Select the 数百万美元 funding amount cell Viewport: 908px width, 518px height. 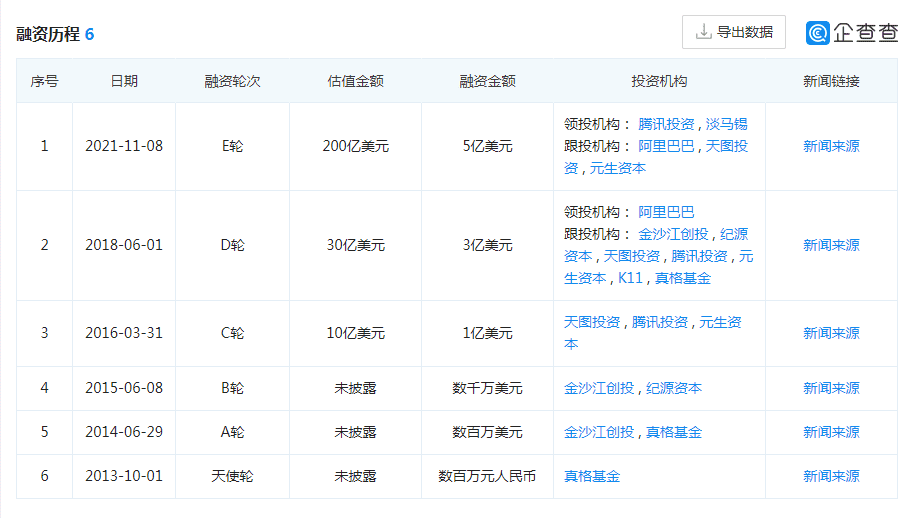488,432
